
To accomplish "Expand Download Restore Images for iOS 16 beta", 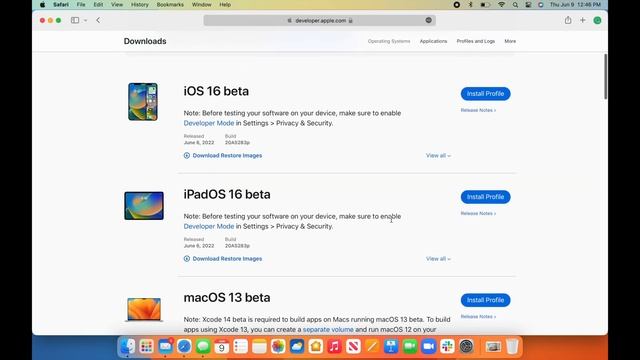I will pyautogui.click(x=223, y=156).
